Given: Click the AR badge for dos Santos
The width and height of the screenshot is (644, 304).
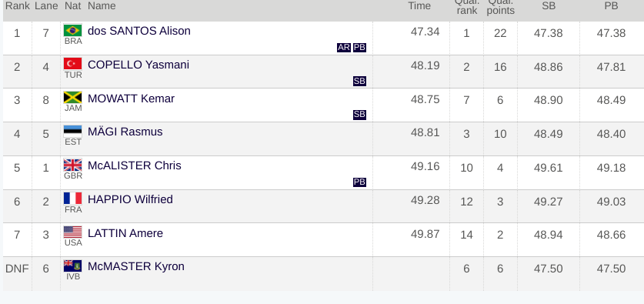Looking at the screenshot, I should tap(344, 47).
